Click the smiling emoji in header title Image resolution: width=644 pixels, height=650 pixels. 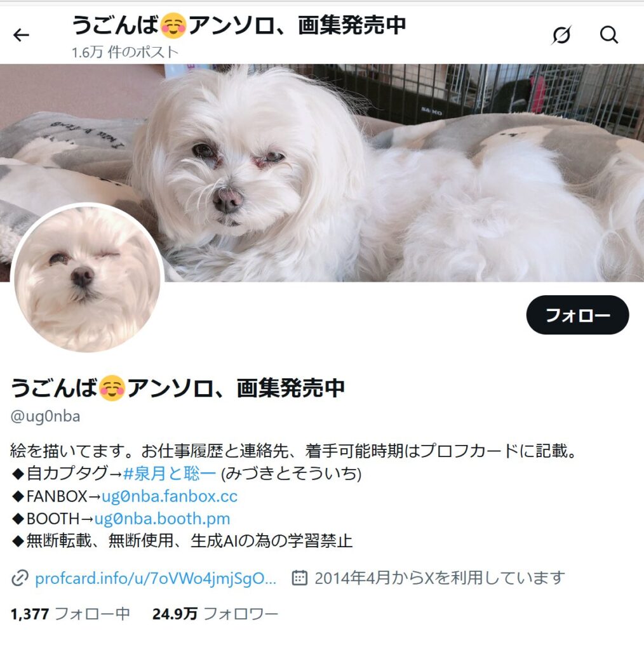(x=173, y=25)
